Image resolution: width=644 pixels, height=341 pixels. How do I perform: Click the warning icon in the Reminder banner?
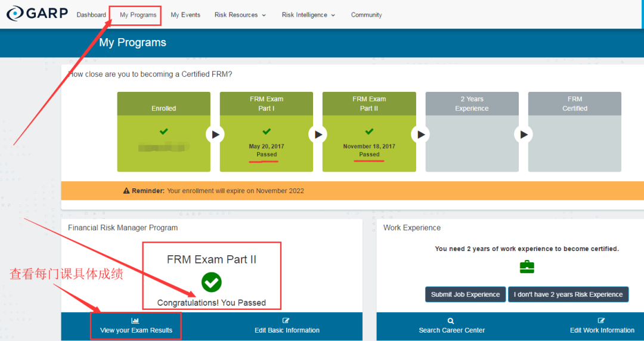[126, 191]
